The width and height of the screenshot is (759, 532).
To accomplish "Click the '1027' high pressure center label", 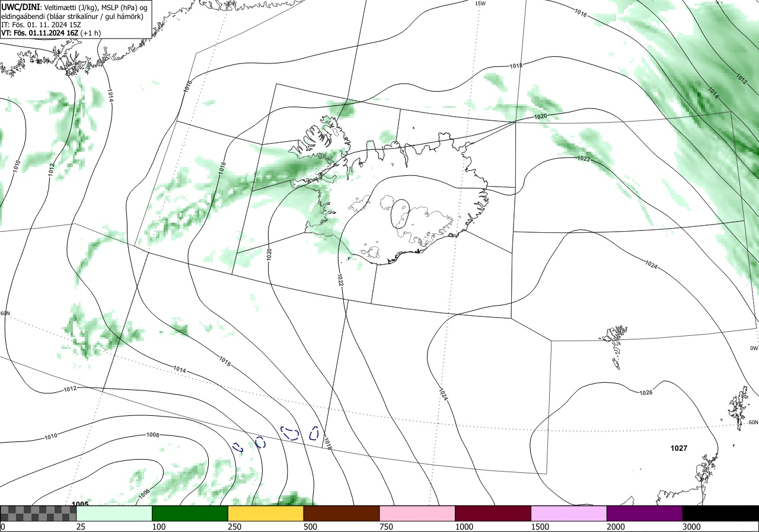I will (x=679, y=448).
